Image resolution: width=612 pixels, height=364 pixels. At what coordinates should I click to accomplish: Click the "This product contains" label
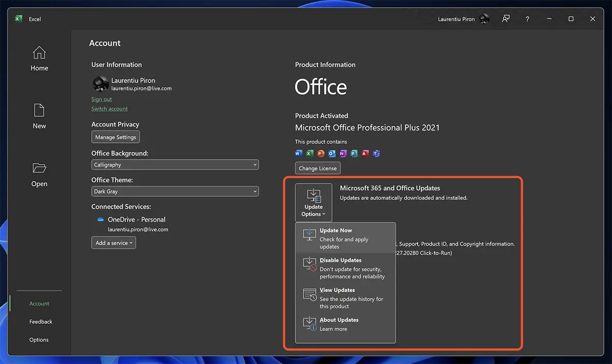321,142
